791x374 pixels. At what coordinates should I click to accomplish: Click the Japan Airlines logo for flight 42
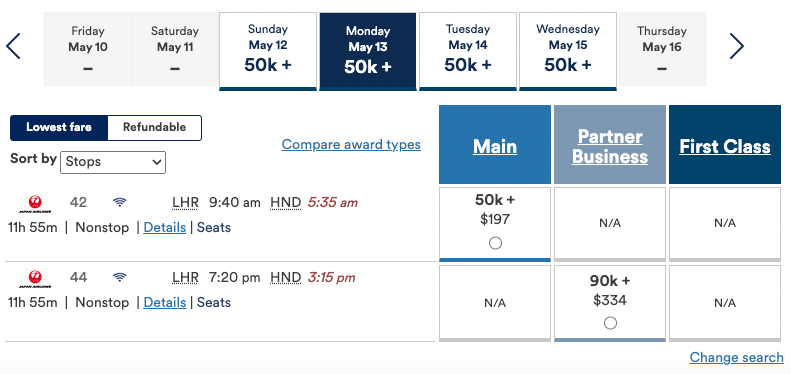pyautogui.click(x=35, y=204)
